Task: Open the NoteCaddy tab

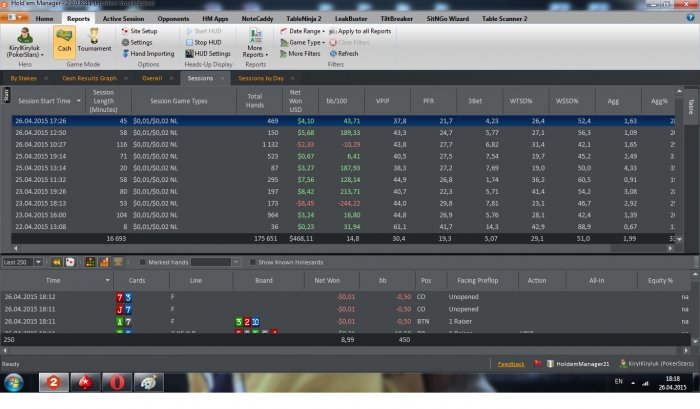Action: pyautogui.click(x=257, y=19)
